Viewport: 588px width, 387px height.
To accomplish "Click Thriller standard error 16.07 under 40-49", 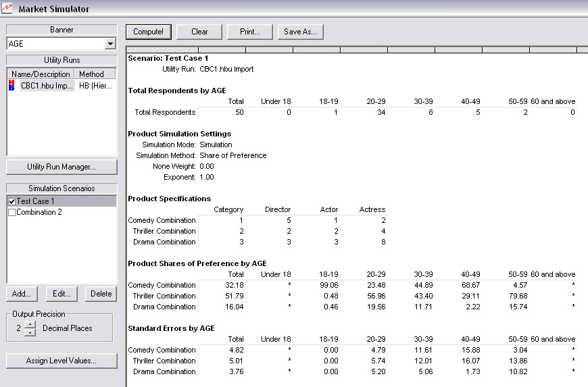I will (x=471, y=361).
